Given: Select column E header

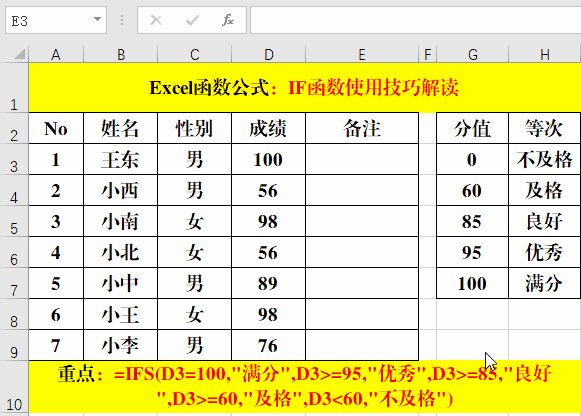Looking at the screenshot, I should 362,54.
